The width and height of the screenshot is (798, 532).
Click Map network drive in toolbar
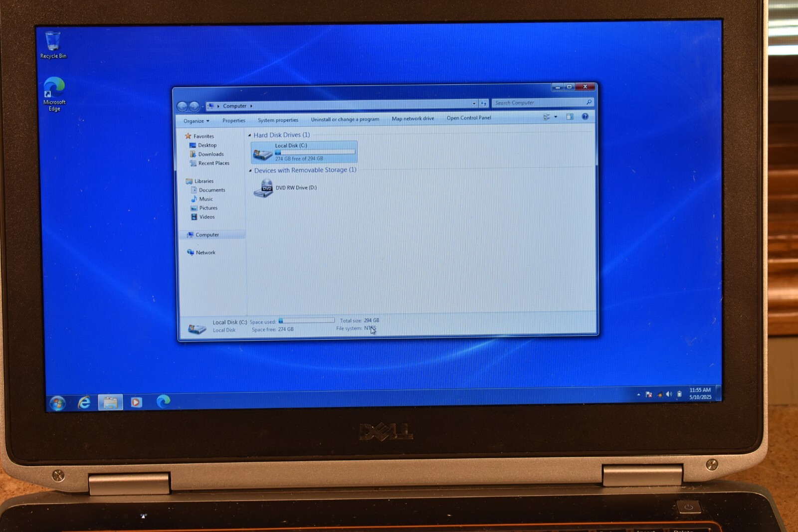413,119
